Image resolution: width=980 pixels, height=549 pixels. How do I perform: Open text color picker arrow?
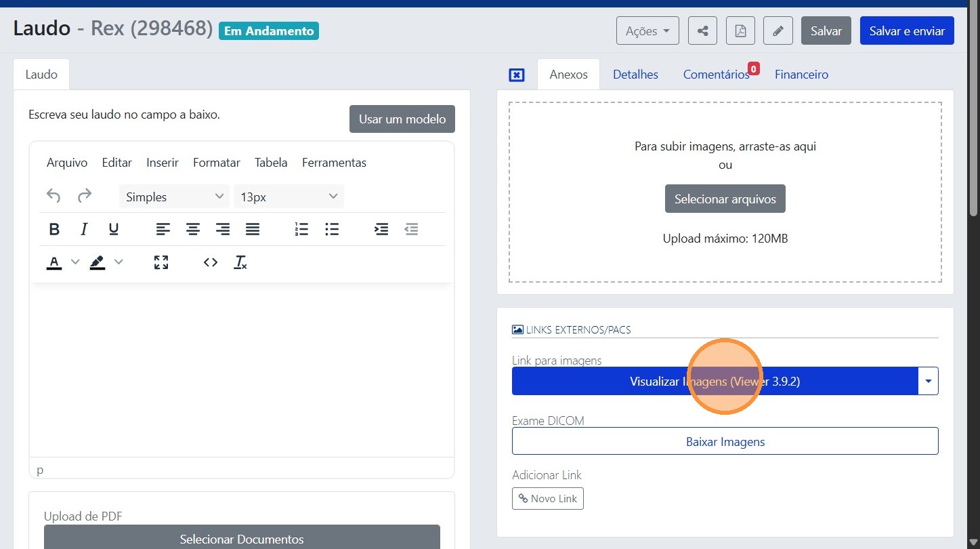point(75,262)
